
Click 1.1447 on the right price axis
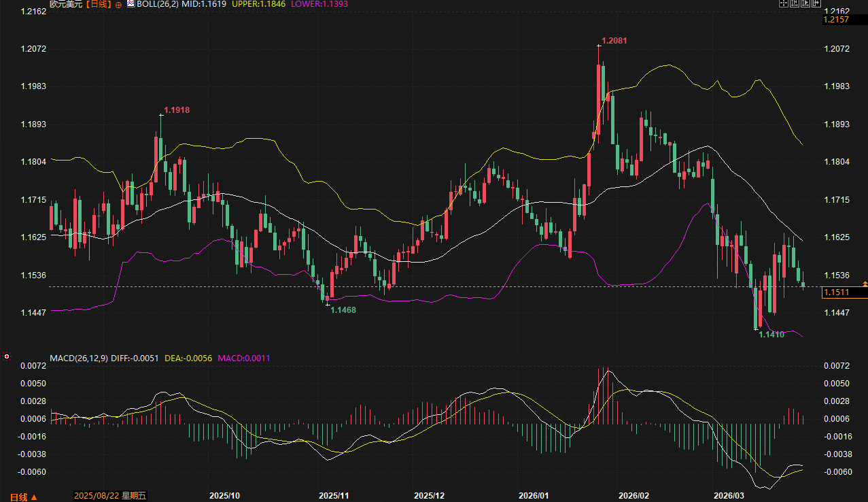(x=836, y=313)
